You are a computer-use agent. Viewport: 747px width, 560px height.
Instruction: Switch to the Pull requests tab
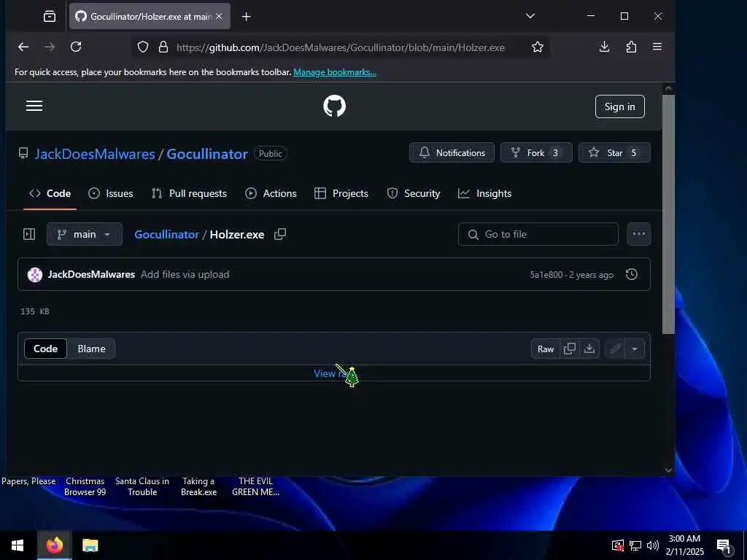[x=189, y=193]
